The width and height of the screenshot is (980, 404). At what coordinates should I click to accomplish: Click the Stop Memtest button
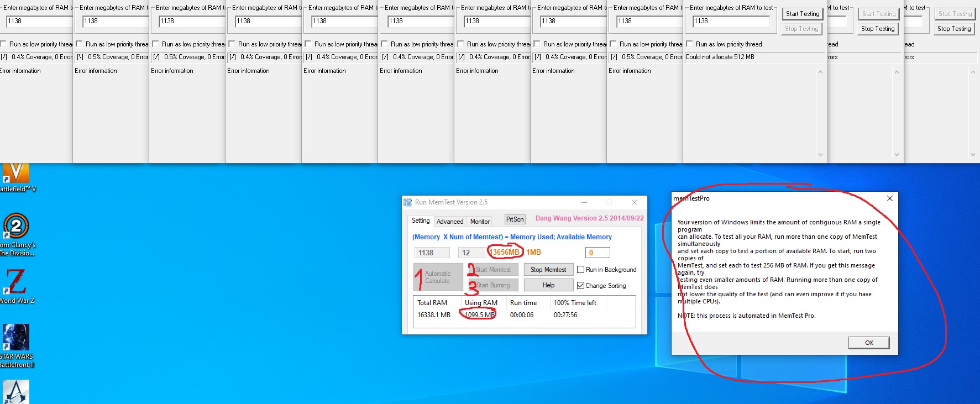(x=548, y=270)
